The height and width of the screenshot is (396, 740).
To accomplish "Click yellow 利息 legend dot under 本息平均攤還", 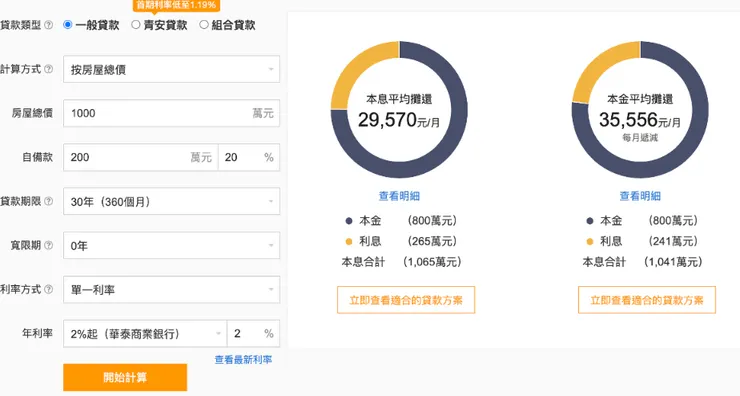I will point(349,241).
